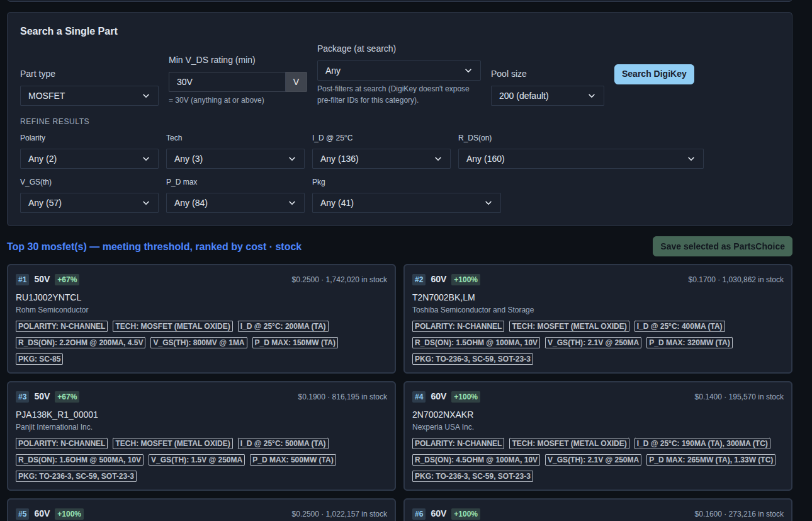Click R_DS(ON): 4.5OHM @ 100MA, 10V tag
The image size is (812, 521).
pos(476,460)
